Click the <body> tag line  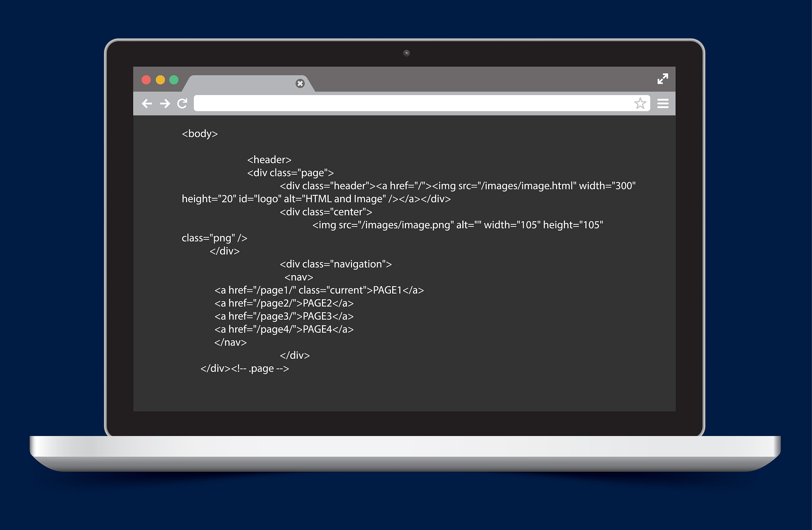pyautogui.click(x=200, y=134)
